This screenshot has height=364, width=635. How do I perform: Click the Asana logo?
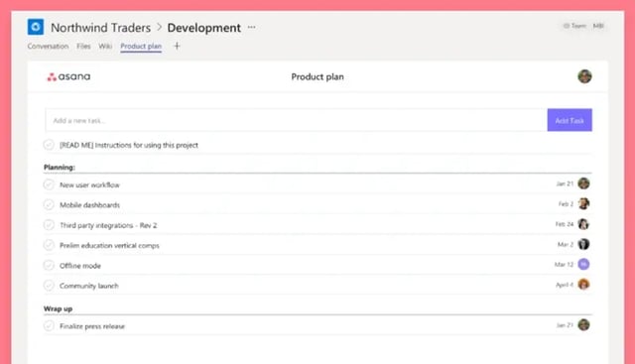[68, 76]
